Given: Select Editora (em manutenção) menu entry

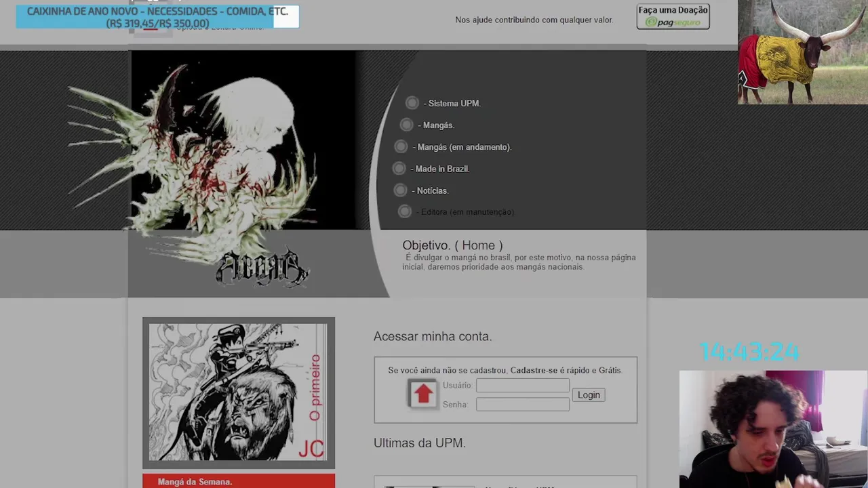Looking at the screenshot, I should point(465,212).
